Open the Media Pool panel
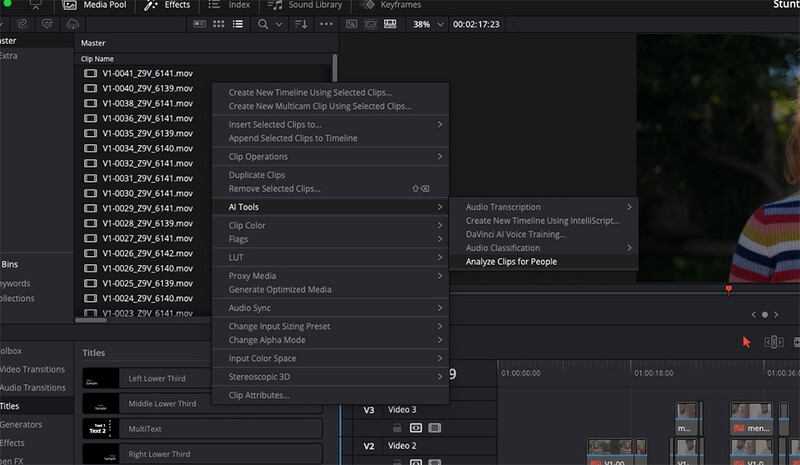 pyautogui.click(x=94, y=5)
